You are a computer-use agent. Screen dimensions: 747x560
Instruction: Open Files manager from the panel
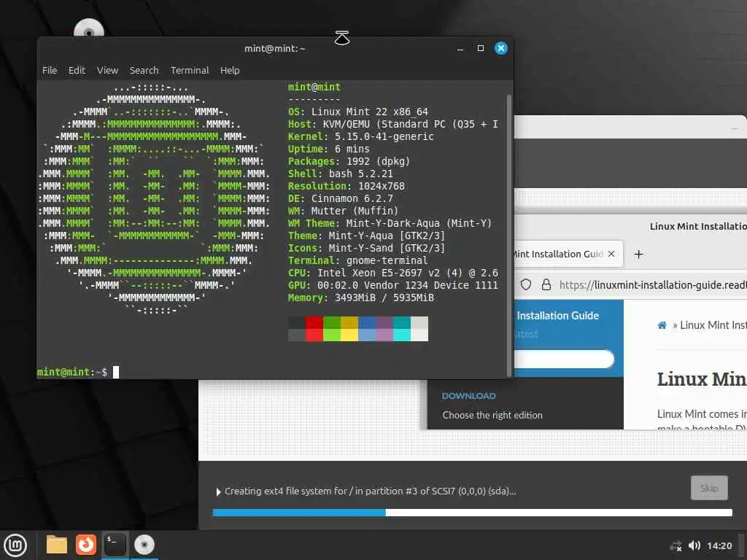[x=57, y=545]
